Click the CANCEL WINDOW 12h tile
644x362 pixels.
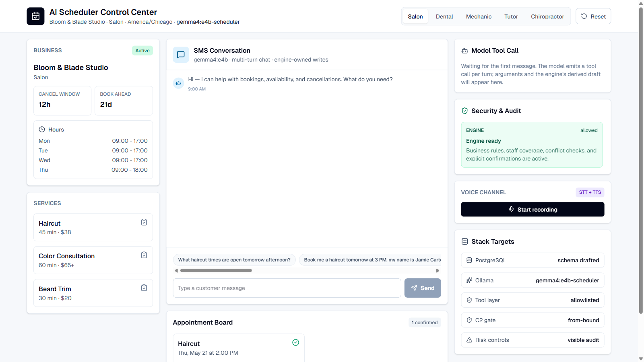point(62,101)
